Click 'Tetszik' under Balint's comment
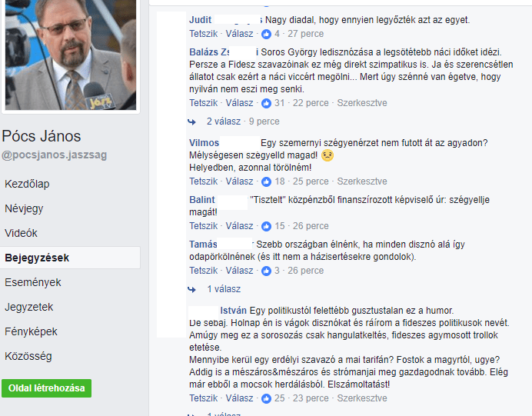The width and height of the screenshot is (532, 416). (x=203, y=226)
